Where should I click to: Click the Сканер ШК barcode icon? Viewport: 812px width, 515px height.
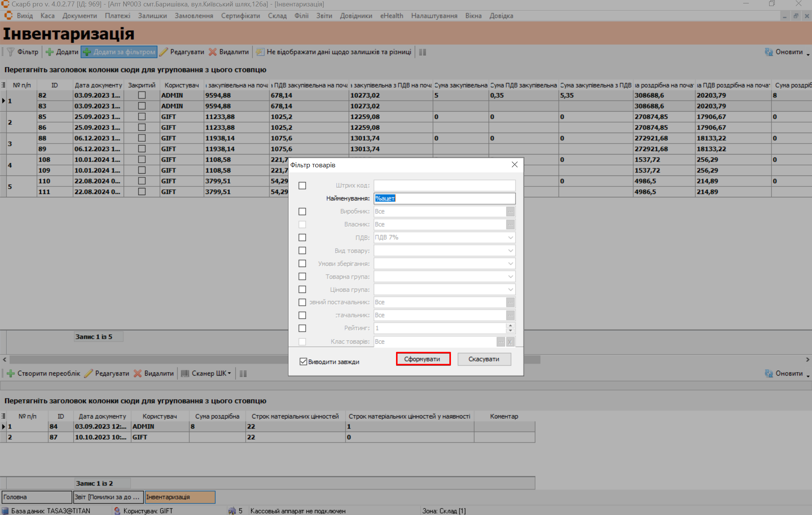pos(185,373)
